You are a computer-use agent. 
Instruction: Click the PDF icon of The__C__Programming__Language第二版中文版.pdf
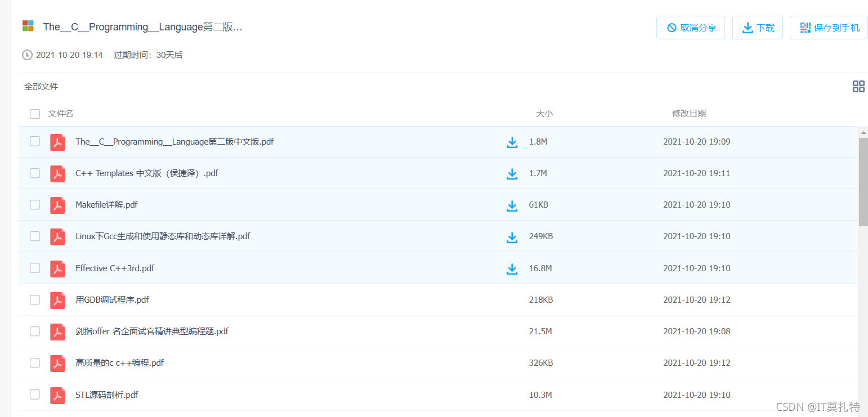[x=57, y=142]
